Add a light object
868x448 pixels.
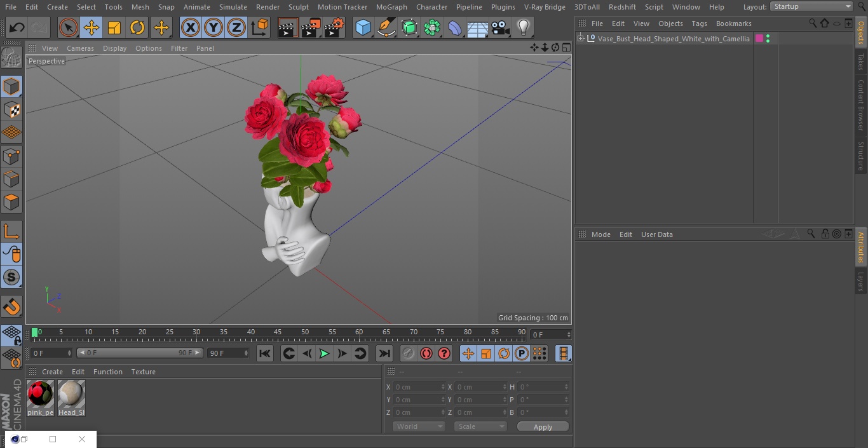[x=524, y=28]
